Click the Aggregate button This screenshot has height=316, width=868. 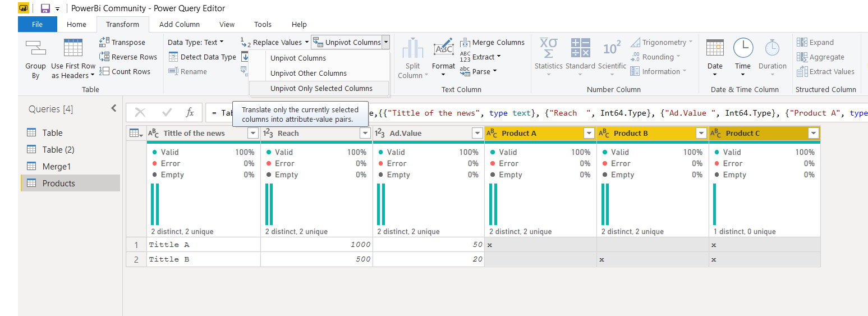click(820, 57)
